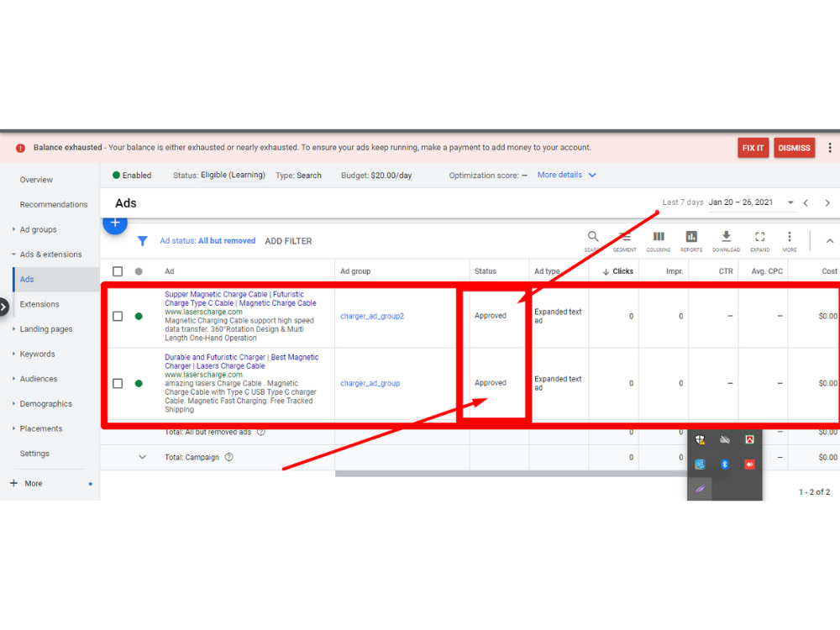Click the DISMISS button

[x=794, y=148]
